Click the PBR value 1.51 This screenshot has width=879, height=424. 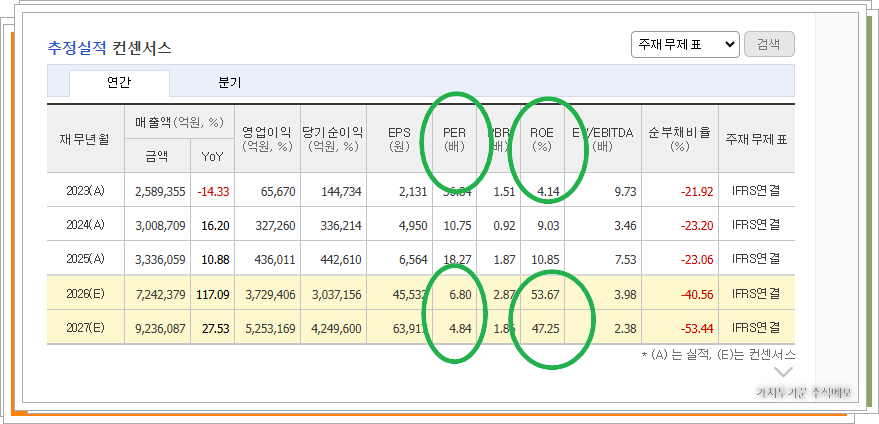(505, 192)
